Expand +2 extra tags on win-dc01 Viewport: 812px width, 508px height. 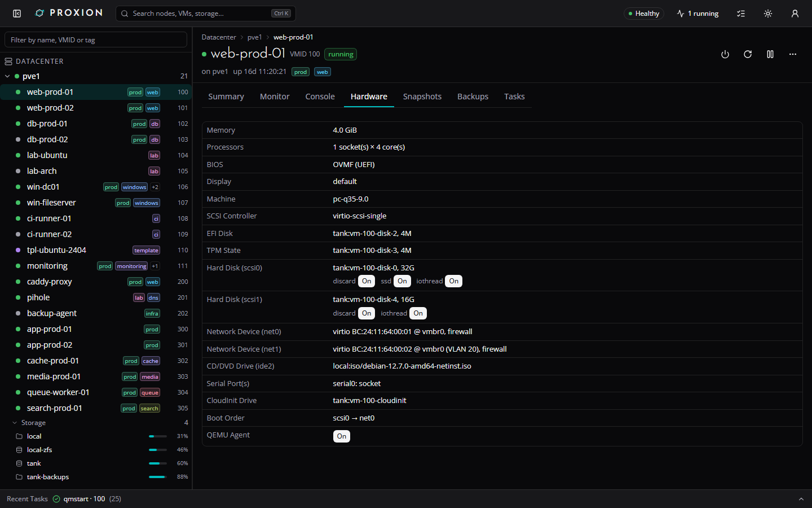(155, 187)
